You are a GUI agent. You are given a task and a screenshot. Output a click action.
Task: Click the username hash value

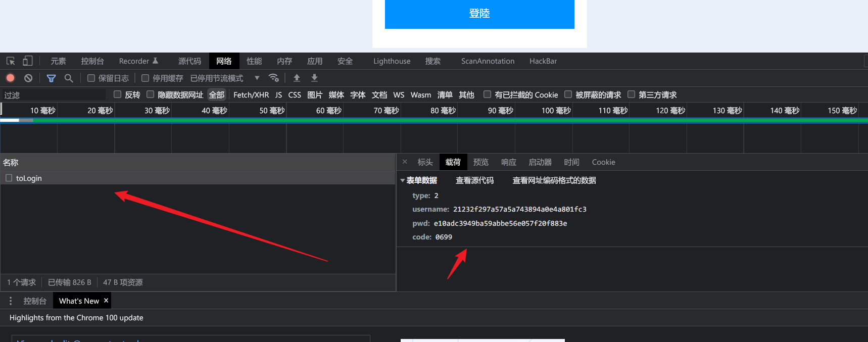tap(520, 209)
